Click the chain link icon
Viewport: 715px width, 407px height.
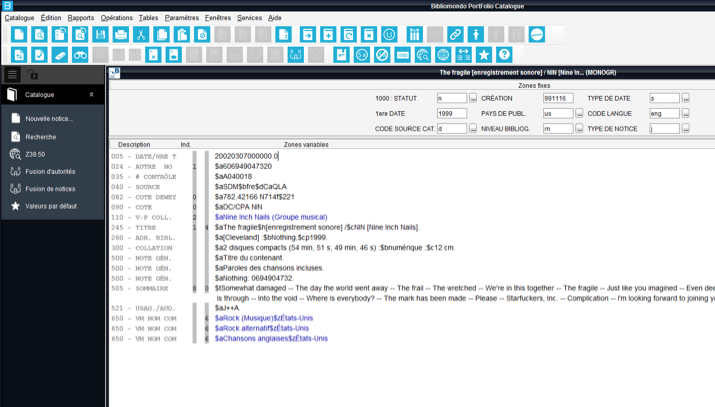455,34
